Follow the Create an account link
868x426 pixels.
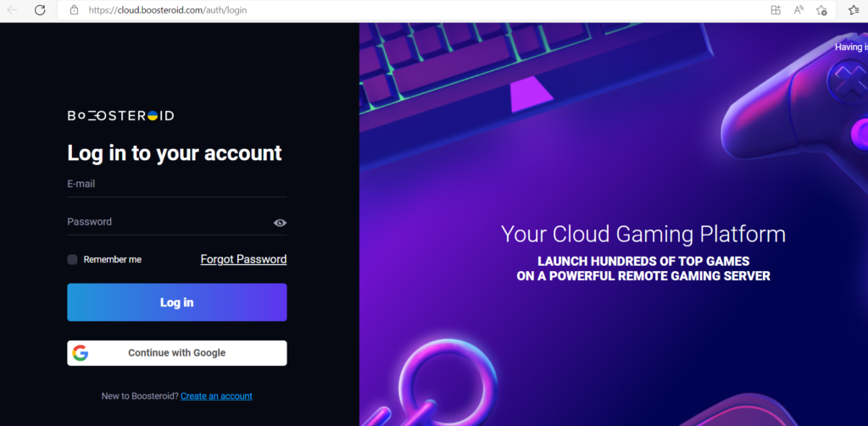coord(216,396)
